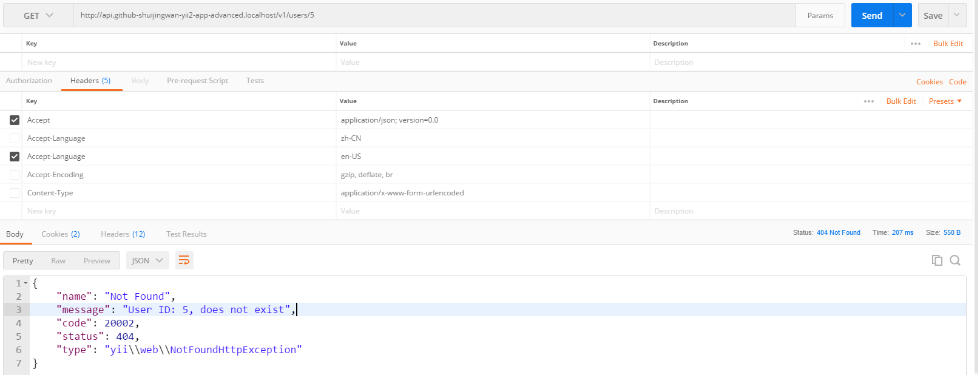The width and height of the screenshot is (980, 375).
Task: Open the GET method dropdown
Action: [38, 16]
